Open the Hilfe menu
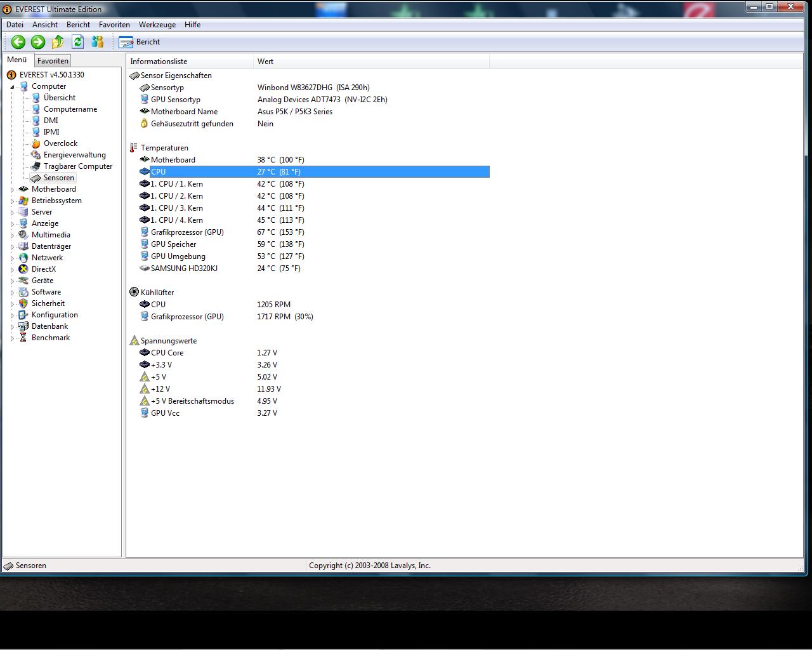Viewport: 812px width, 650px height. pos(192,25)
